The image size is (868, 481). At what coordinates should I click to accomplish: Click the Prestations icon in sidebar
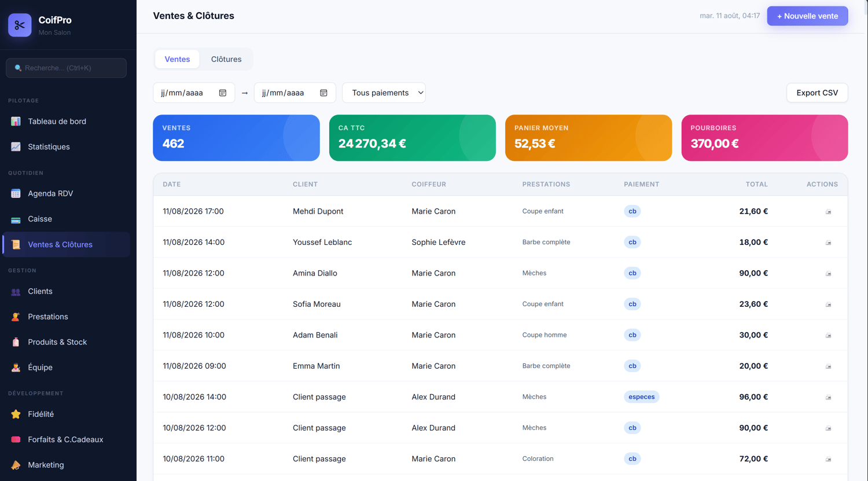click(x=16, y=317)
